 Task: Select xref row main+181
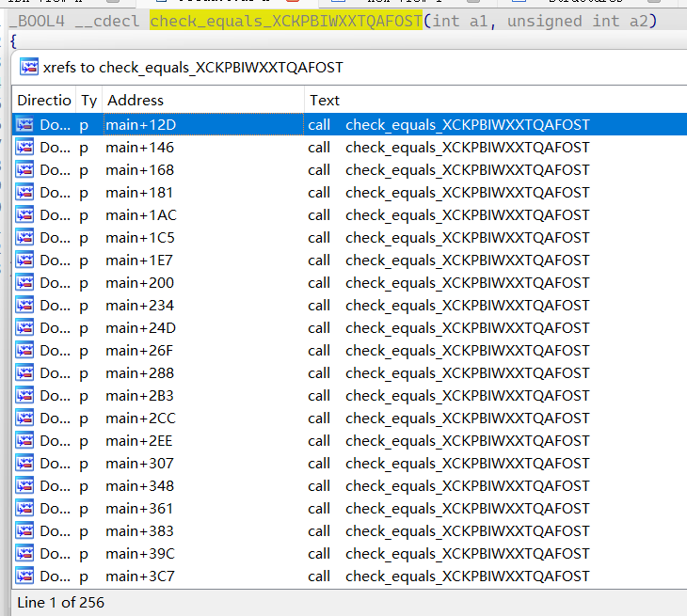pos(350,193)
